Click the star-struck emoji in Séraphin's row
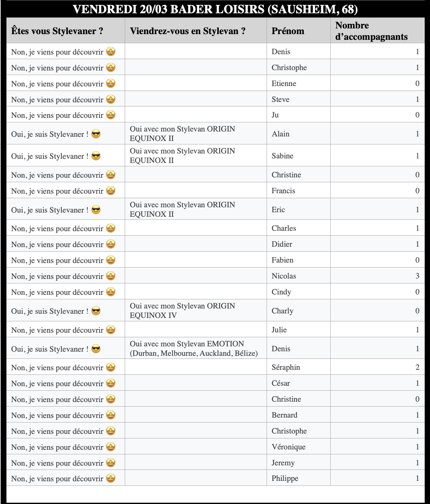Viewport: 430px width, 504px height. click(x=110, y=368)
